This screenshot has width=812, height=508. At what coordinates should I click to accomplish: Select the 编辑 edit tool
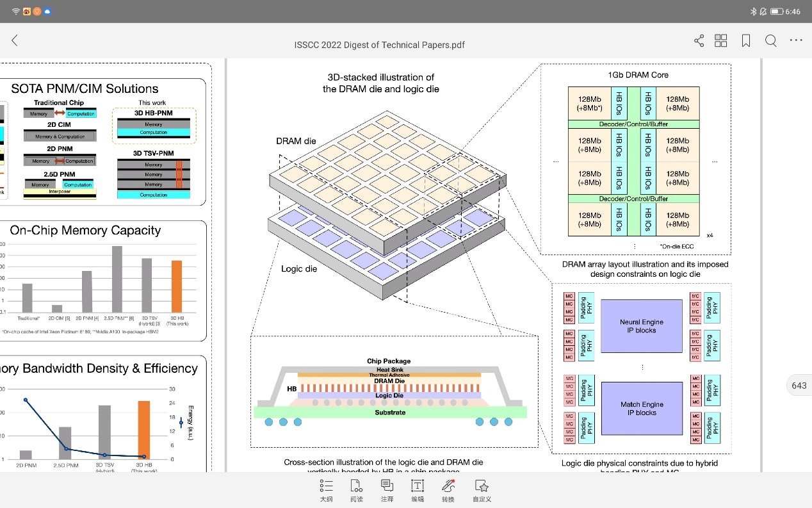(x=418, y=491)
